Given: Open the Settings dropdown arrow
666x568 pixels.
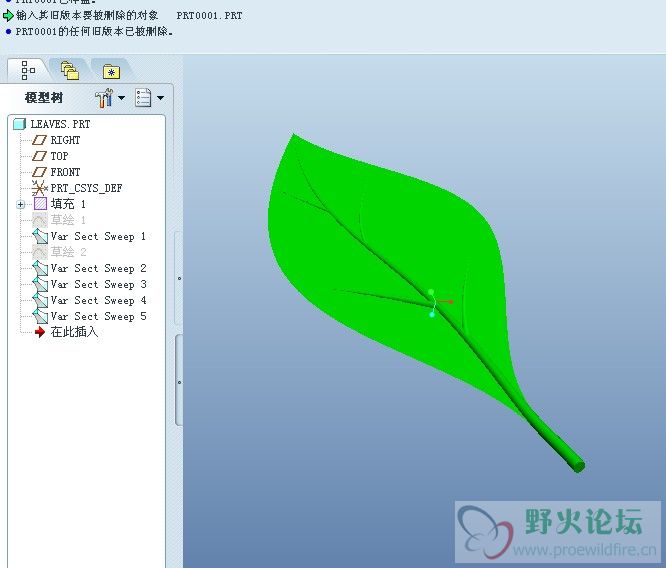Looking at the screenshot, I should pyautogui.click(x=121, y=98).
